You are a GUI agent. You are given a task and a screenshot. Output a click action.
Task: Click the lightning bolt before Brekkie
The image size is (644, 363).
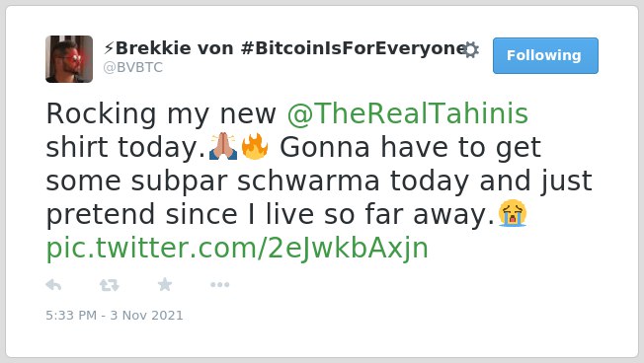click(109, 48)
